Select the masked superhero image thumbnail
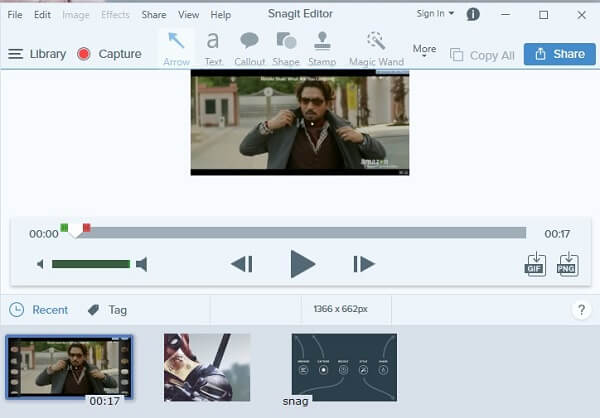Image resolution: width=600 pixels, height=418 pixels. tap(207, 367)
